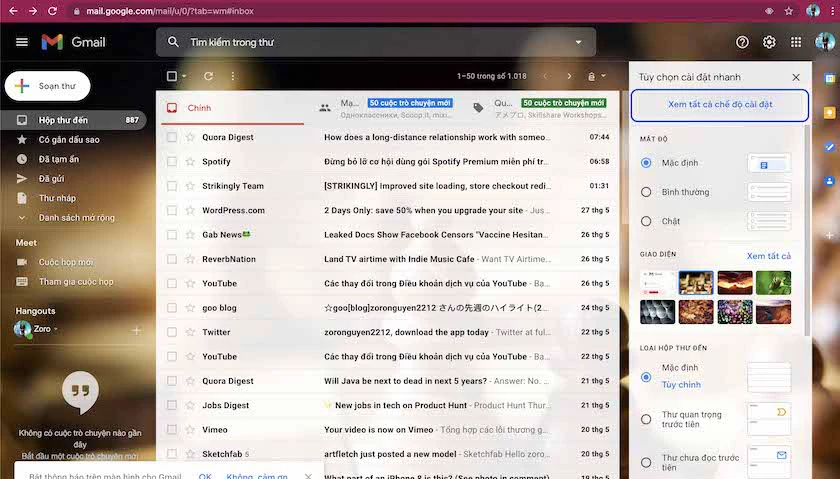Select the Chật density option
840x479 pixels.
[646, 221]
